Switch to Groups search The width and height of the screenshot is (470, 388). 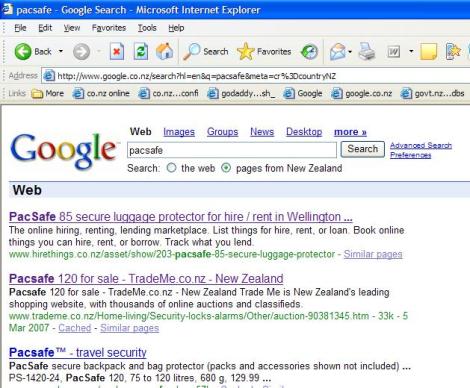pyautogui.click(x=223, y=132)
